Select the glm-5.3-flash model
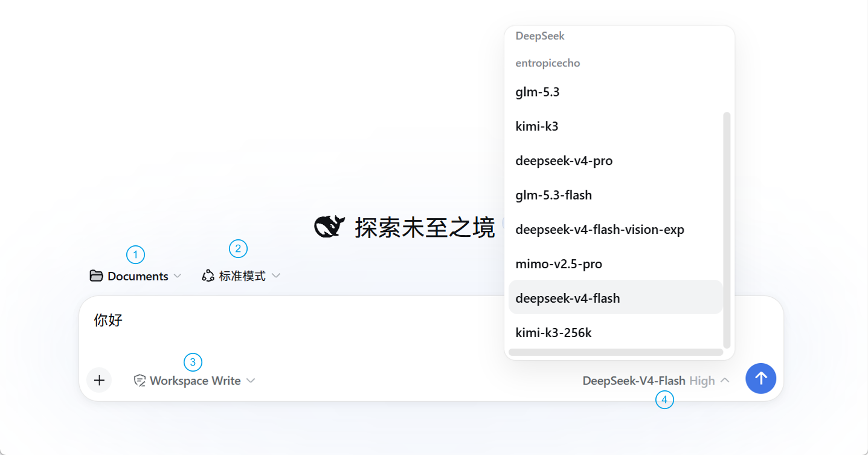868x455 pixels. (x=616, y=195)
